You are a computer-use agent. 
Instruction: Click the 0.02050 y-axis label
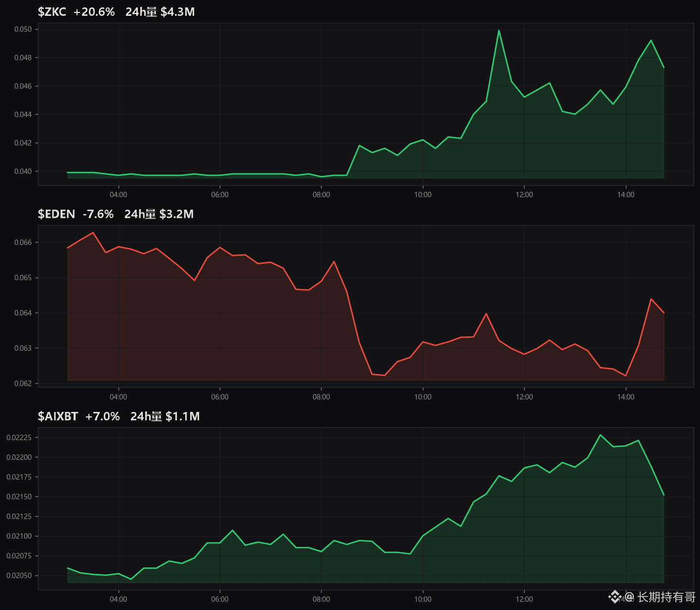[19, 576]
